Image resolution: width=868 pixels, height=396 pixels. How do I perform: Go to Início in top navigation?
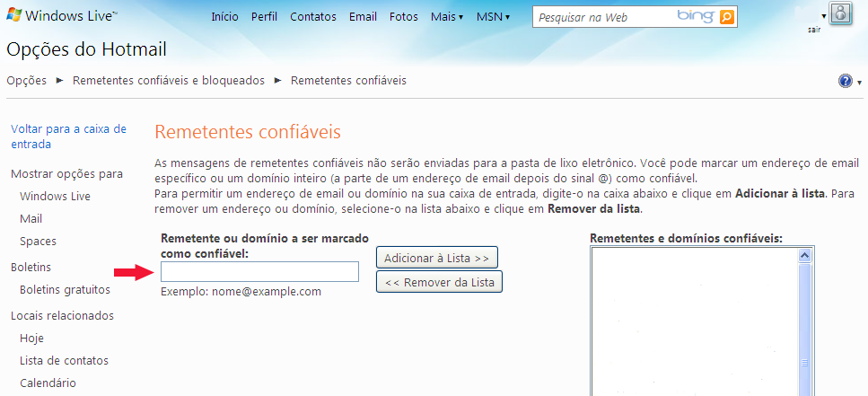click(224, 17)
